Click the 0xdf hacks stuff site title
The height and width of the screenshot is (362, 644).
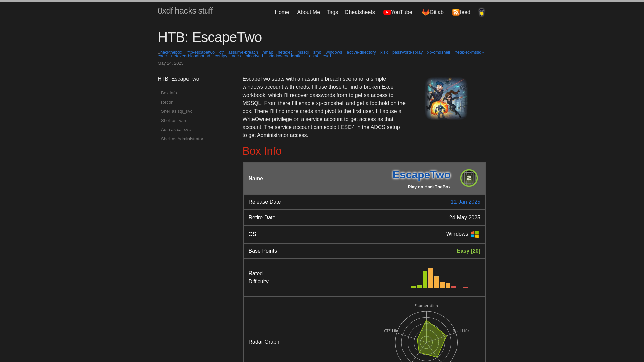coord(185,11)
